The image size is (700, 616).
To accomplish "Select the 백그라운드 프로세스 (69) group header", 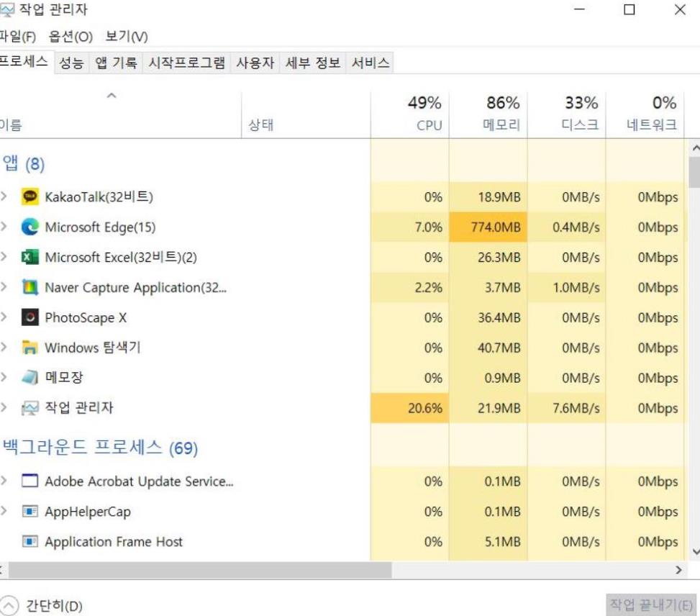I will pos(100,447).
